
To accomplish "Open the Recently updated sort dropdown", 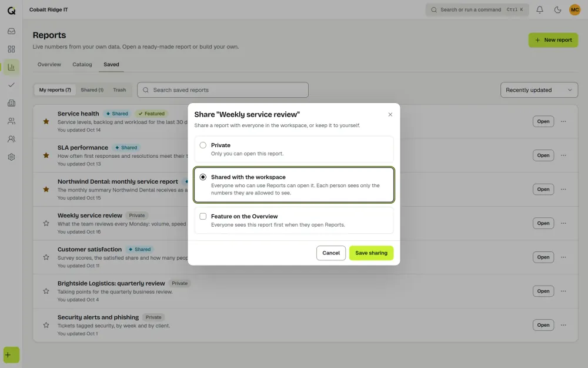I will pyautogui.click(x=539, y=90).
